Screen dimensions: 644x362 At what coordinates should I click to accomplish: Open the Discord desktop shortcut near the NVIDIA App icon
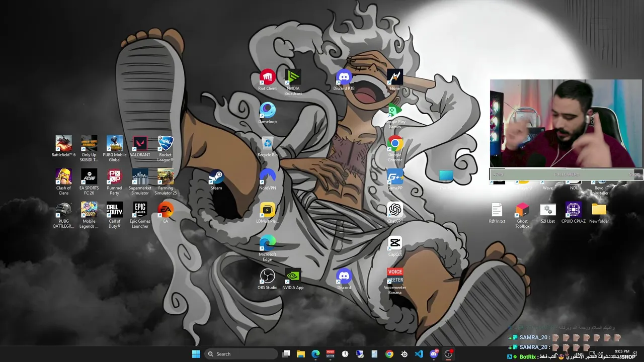click(344, 279)
